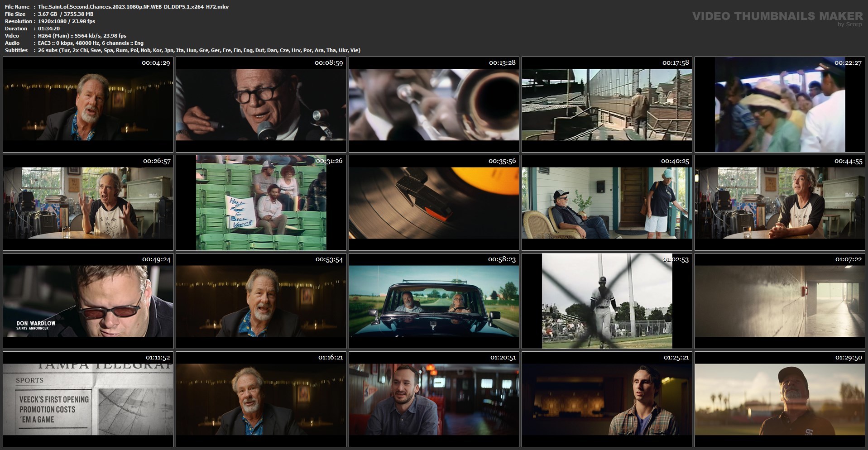The image size is (868, 450).
Task: Select the thumbnail at 00:04:29
Action: (88, 105)
